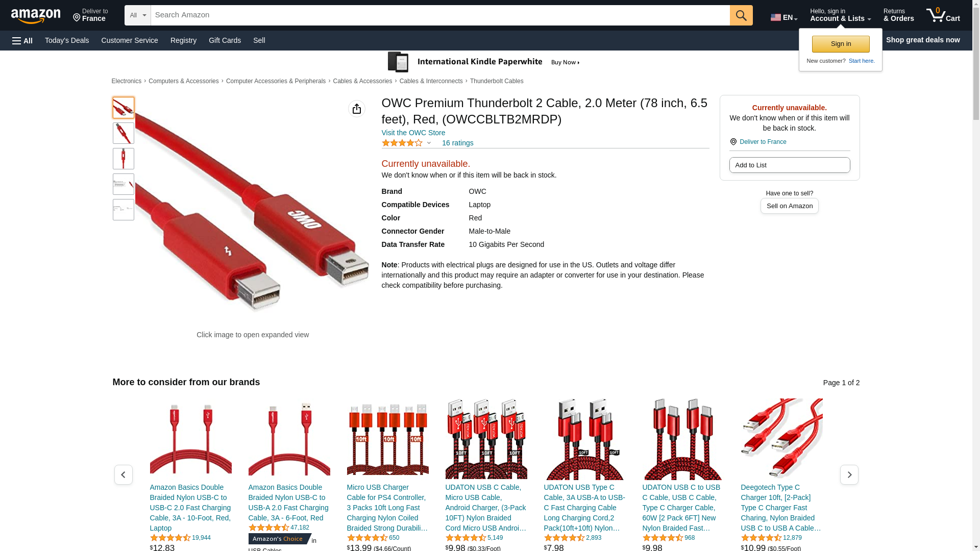This screenshot has height=551, width=980.
Task: Expand the search category All dropdown
Action: pos(138,15)
